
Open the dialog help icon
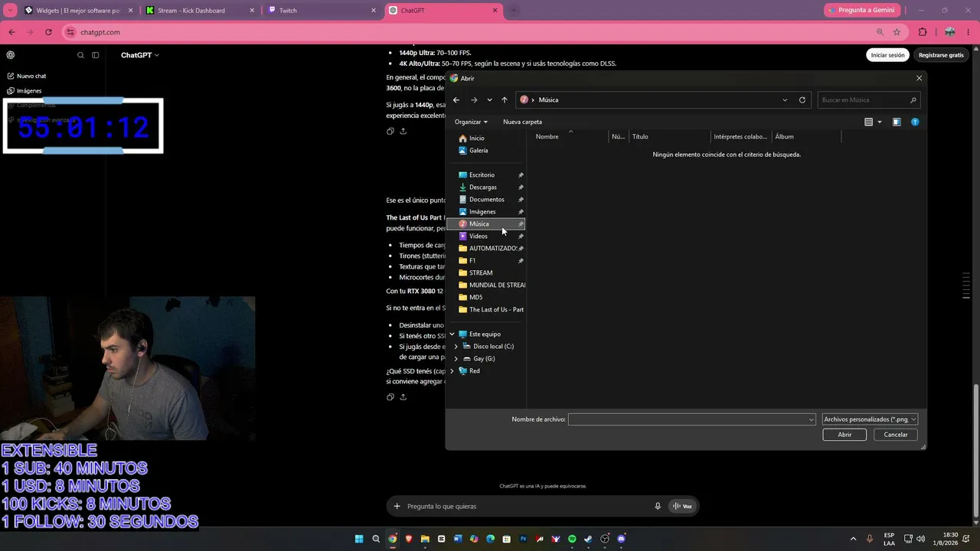(x=915, y=122)
